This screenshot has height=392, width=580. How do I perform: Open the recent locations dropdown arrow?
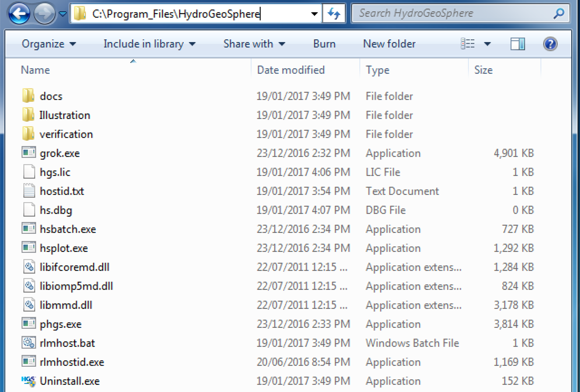coord(63,14)
